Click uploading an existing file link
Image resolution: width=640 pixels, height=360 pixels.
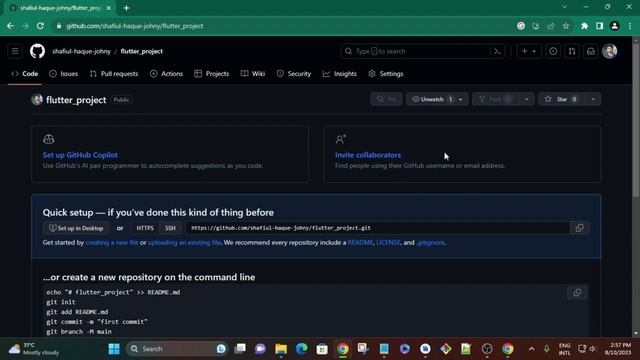pyautogui.click(x=184, y=242)
